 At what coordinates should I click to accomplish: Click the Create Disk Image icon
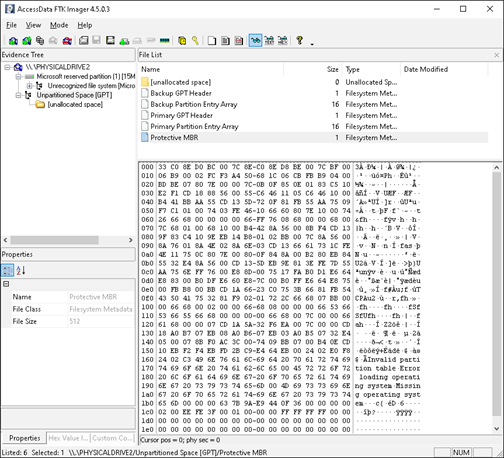pyautogui.click(x=84, y=41)
